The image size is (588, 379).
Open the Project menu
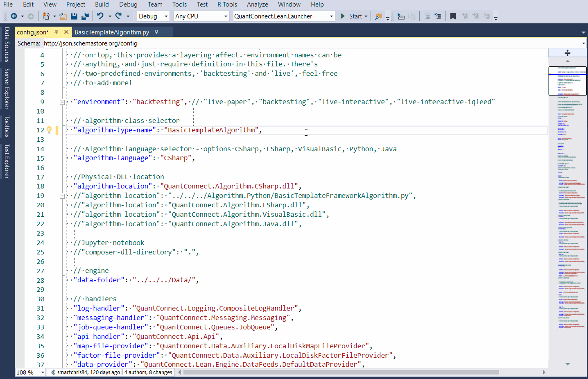[x=76, y=5]
